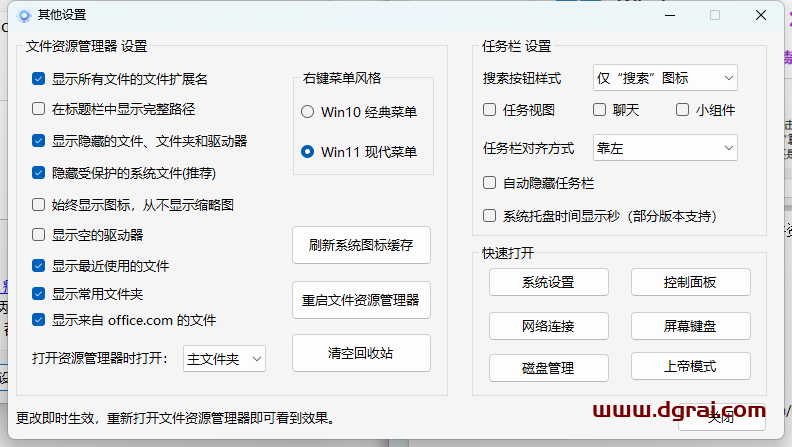Click 清空回收站 button
Viewport: 792px width, 447px height.
[361, 353]
